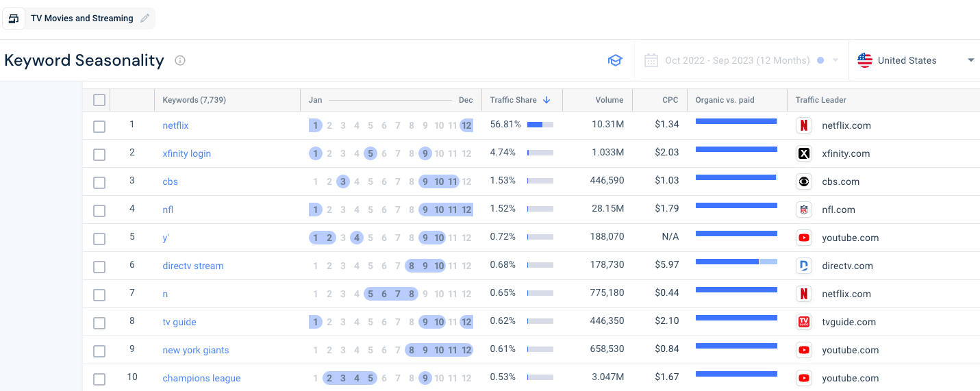Click the YouTube logo in the new york giants row
Viewport: 980px width, 391px height.
[804, 350]
